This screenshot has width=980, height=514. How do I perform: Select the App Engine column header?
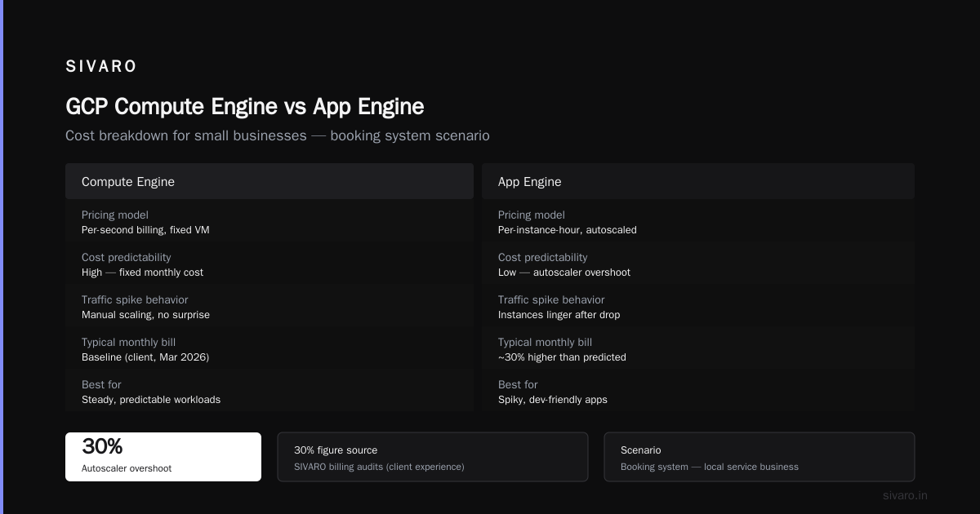tap(698, 181)
